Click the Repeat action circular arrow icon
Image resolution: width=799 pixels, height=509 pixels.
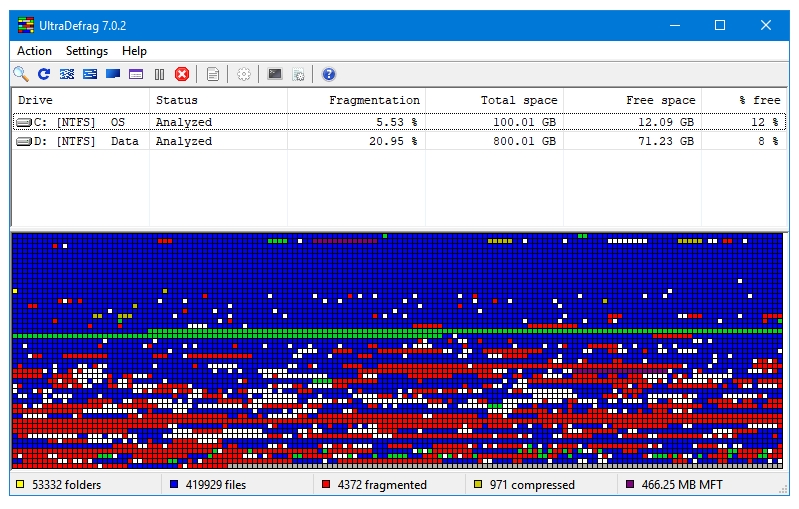tap(44, 74)
